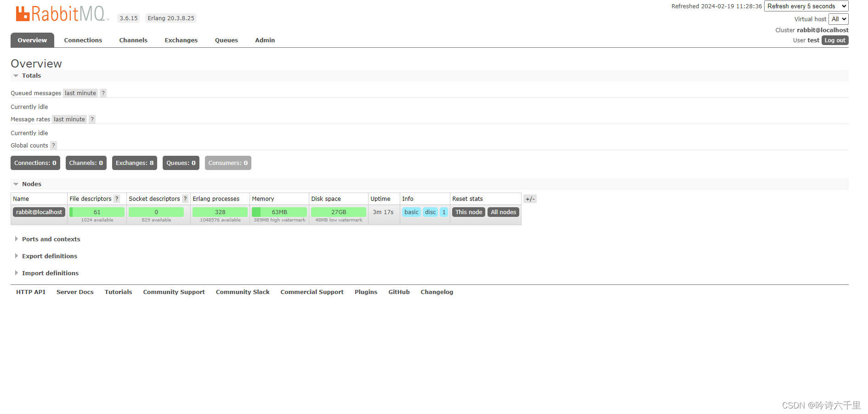
Task: Open Connections: 0 count button
Action: (35, 163)
